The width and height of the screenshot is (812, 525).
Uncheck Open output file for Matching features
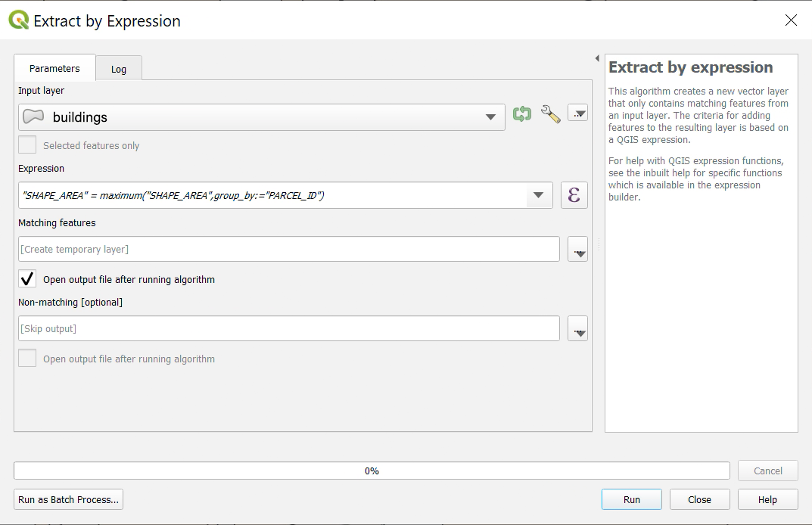[x=27, y=279]
